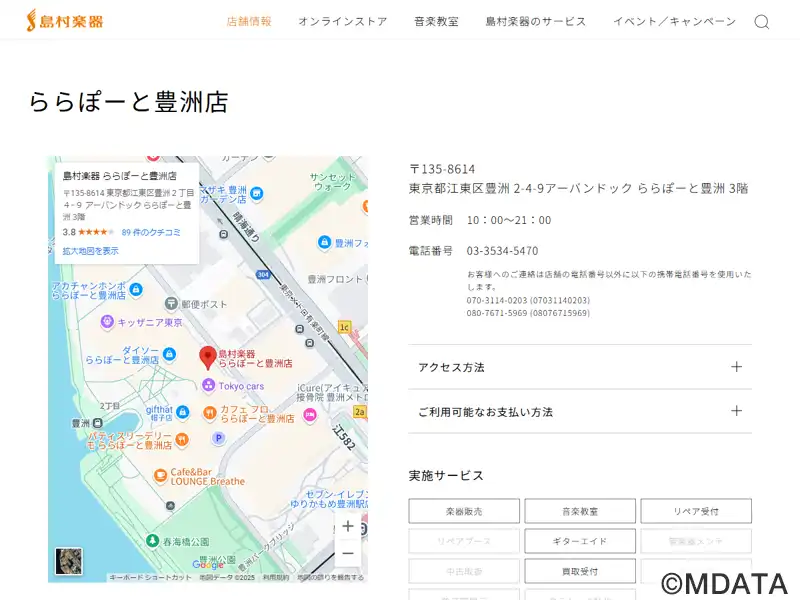The width and height of the screenshot is (800, 600).
Task: Select the 春海橋公園 park marker
Action: click(x=152, y=540)
